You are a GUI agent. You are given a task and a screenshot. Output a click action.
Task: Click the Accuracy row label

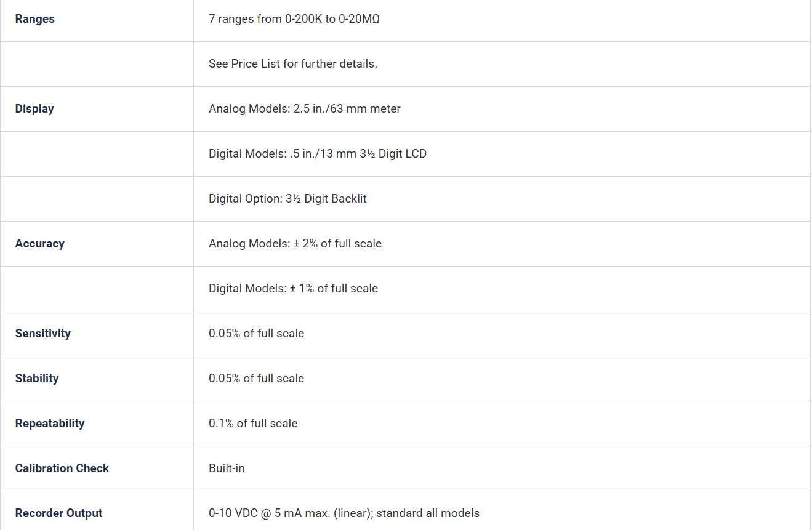click(39, 244)
